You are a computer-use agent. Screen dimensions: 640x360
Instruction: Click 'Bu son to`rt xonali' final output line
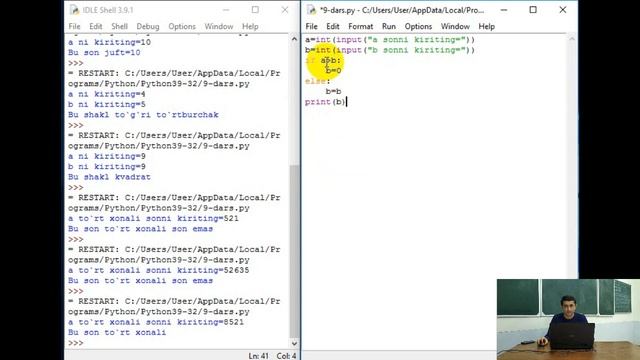[117, 332]
